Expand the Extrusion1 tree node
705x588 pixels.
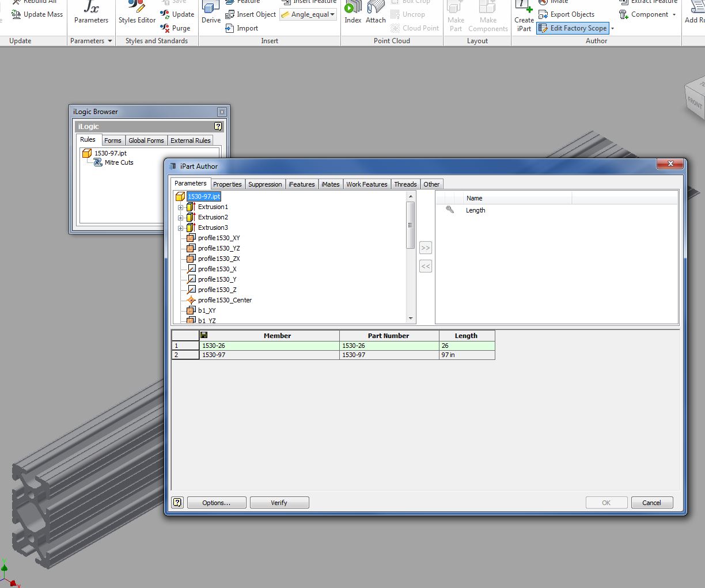[x=181, y=207]
